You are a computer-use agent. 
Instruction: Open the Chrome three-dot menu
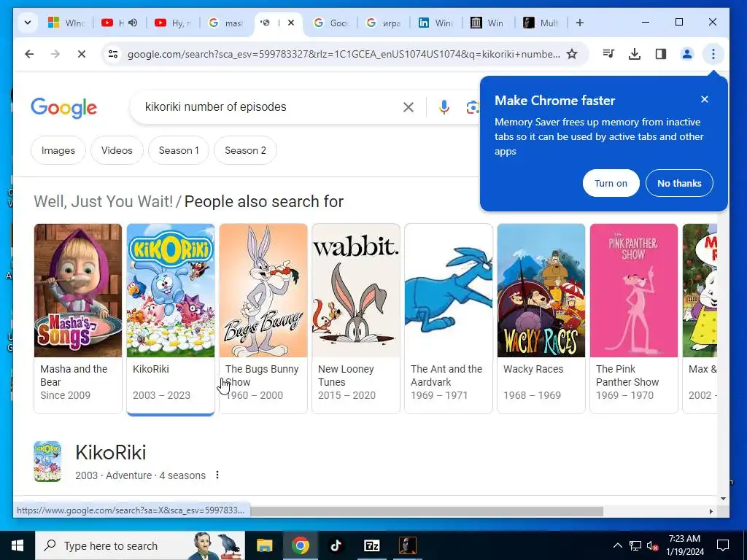713,54
